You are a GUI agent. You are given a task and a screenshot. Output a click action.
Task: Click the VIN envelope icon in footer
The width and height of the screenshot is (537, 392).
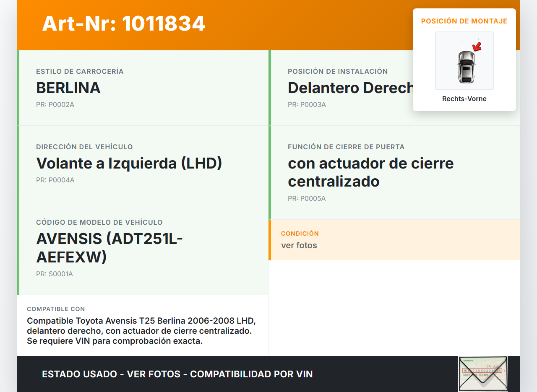(482, 374)
